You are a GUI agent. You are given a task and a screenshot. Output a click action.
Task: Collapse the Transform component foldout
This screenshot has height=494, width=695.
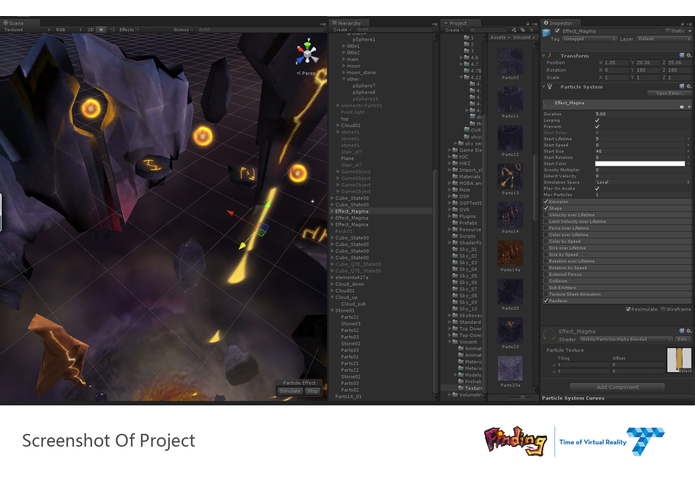point(544,56)
